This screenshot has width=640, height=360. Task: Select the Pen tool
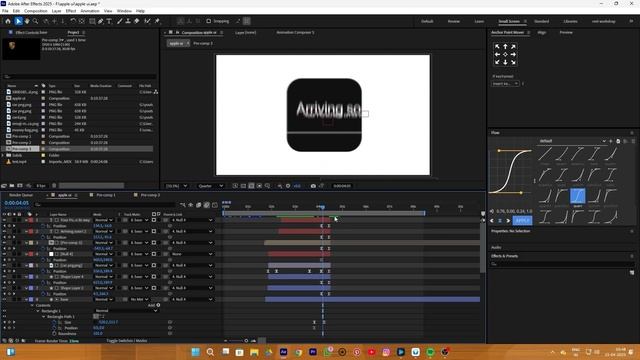(100, 21)
